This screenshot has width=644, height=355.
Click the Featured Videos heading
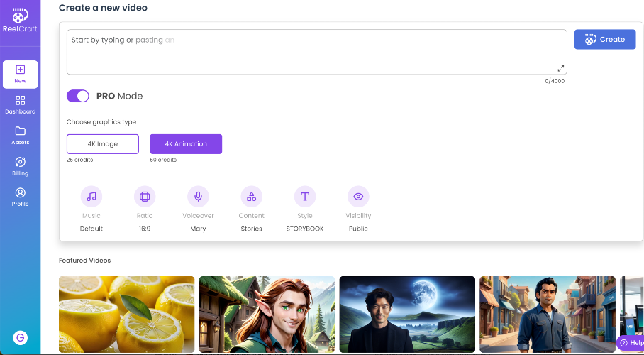(x=84, y=261)
